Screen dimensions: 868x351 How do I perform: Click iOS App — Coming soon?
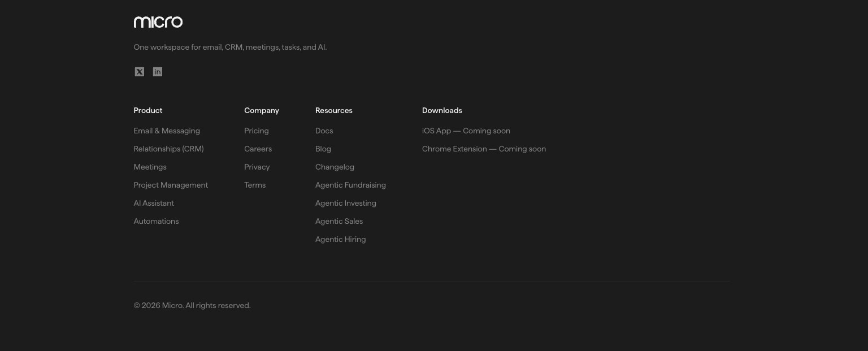466,131
